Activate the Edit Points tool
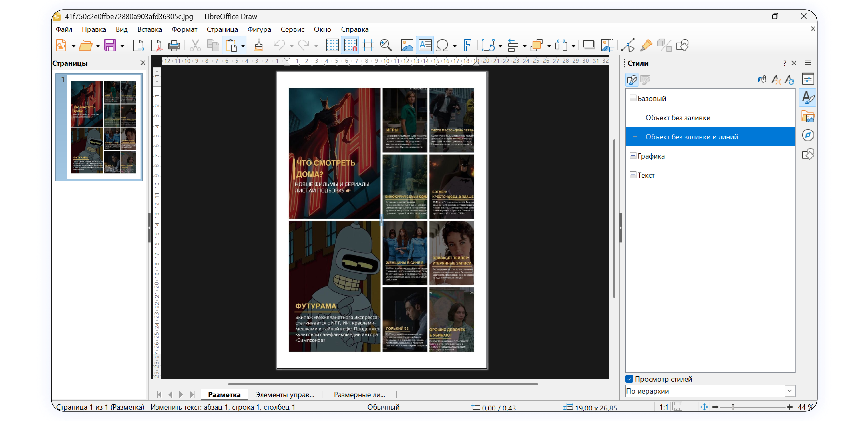The width and height of the screenshot is (868, 421). pos(628,45)
